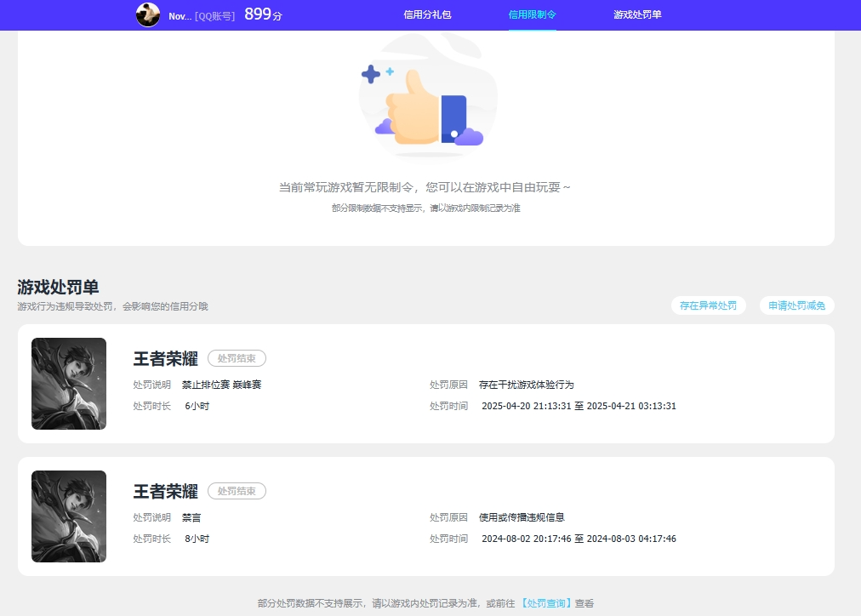Click the 禁言 penalty description
This screenshot has width=861, height=616.
tap(191, 517)
